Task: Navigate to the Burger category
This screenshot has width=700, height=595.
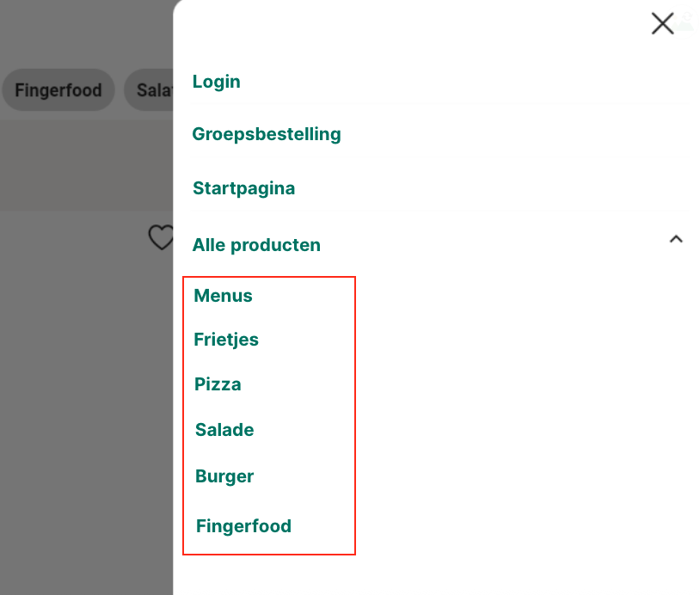Action: [x=224, y=476]
